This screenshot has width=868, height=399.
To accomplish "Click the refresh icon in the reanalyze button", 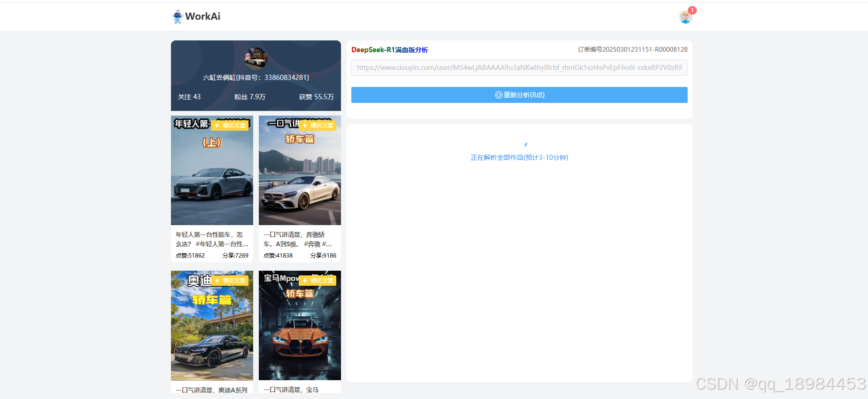I will [498, 95].
